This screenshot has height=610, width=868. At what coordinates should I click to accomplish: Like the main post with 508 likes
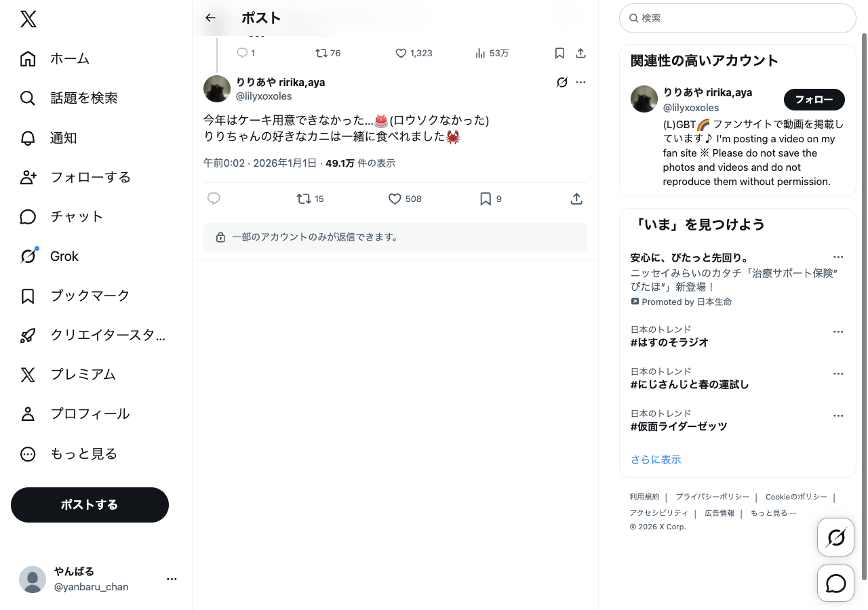coord(395,199)
